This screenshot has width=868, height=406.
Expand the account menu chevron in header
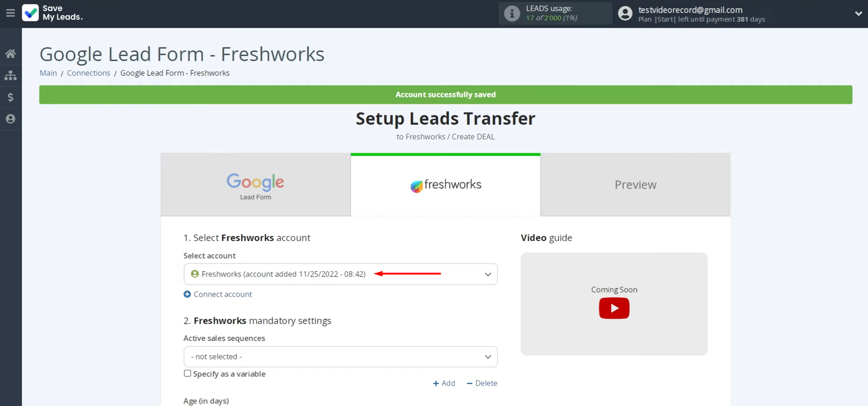click(858, 14)
